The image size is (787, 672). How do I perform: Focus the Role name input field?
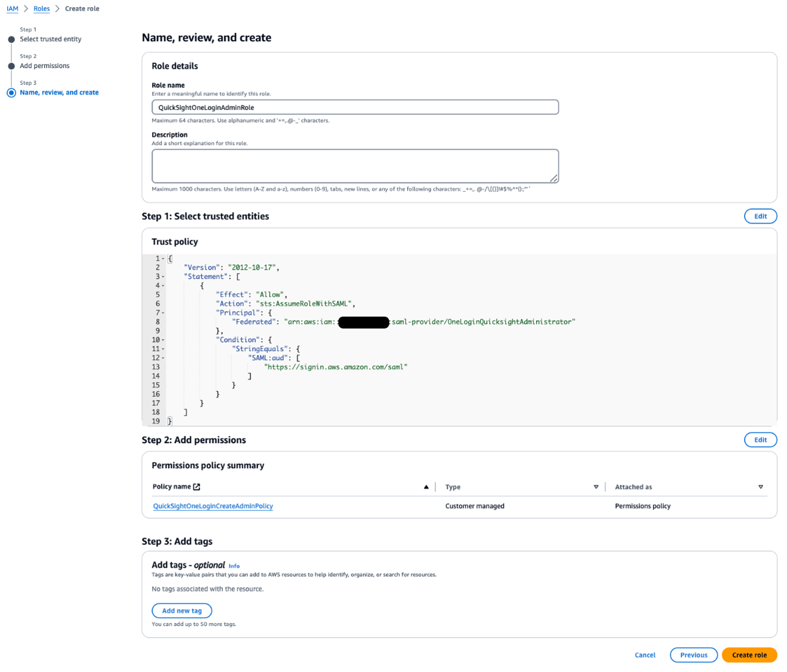pos(355,107)
